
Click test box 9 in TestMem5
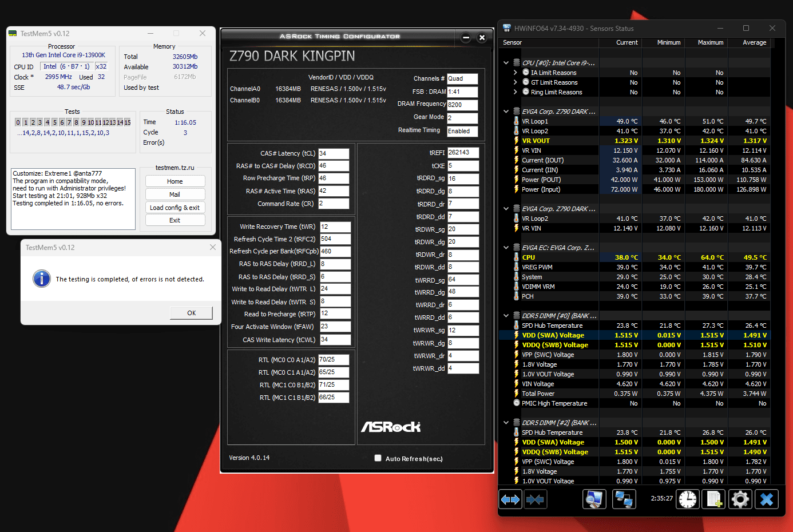pyautogui.click(x=84, y=122)
